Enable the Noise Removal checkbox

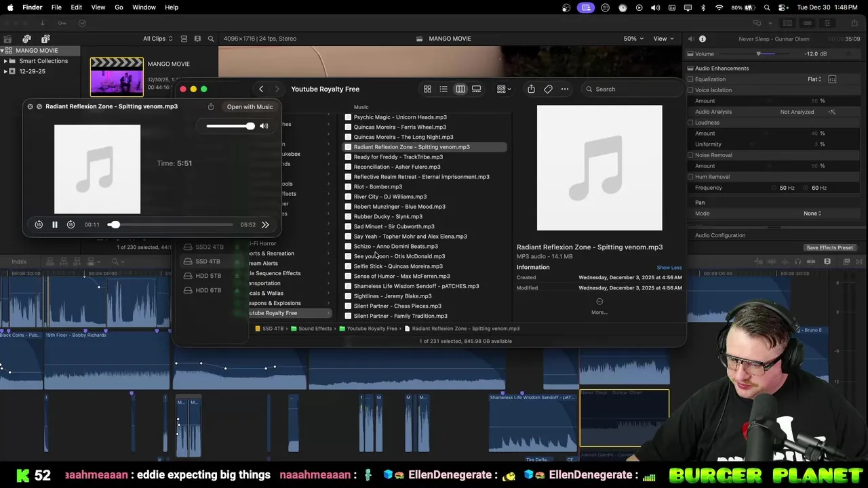[690, 155]
